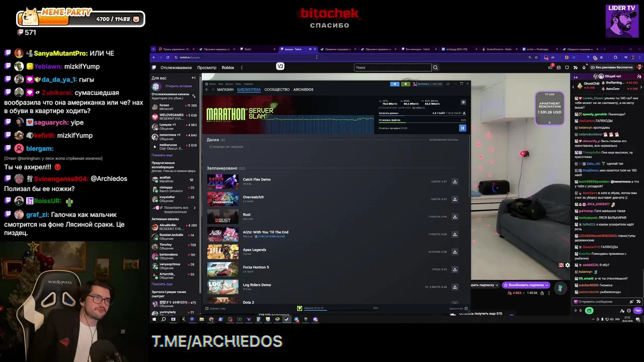This screenshot has width=644, height=362.
Task: Click the chat 'Чат' send button
Action: 637,311
